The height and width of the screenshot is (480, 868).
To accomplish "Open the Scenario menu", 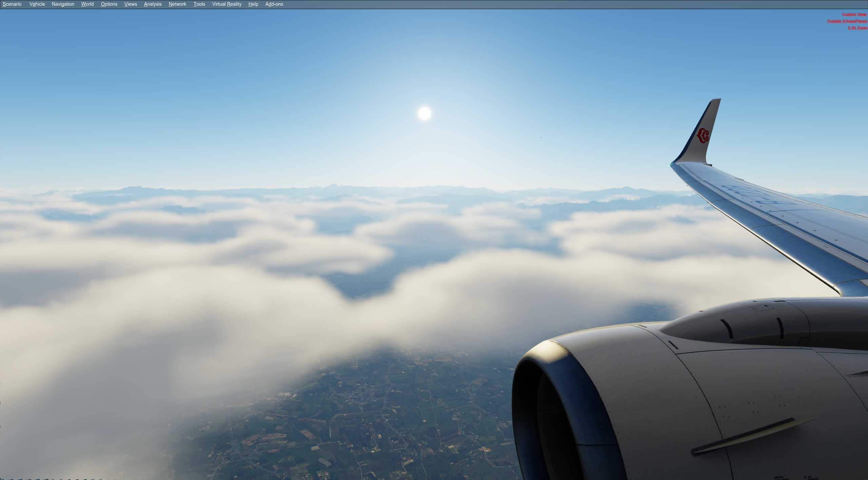I will pyautogui.click(x=12, y=4).
